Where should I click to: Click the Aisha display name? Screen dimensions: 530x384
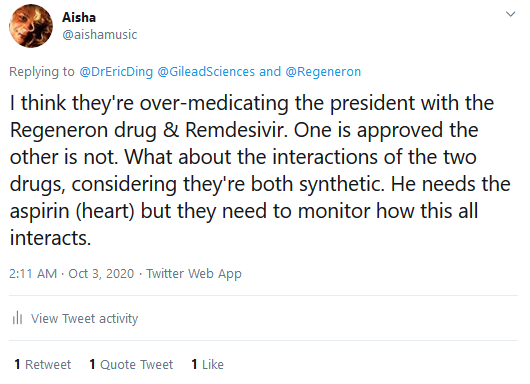tap(79, 17)
